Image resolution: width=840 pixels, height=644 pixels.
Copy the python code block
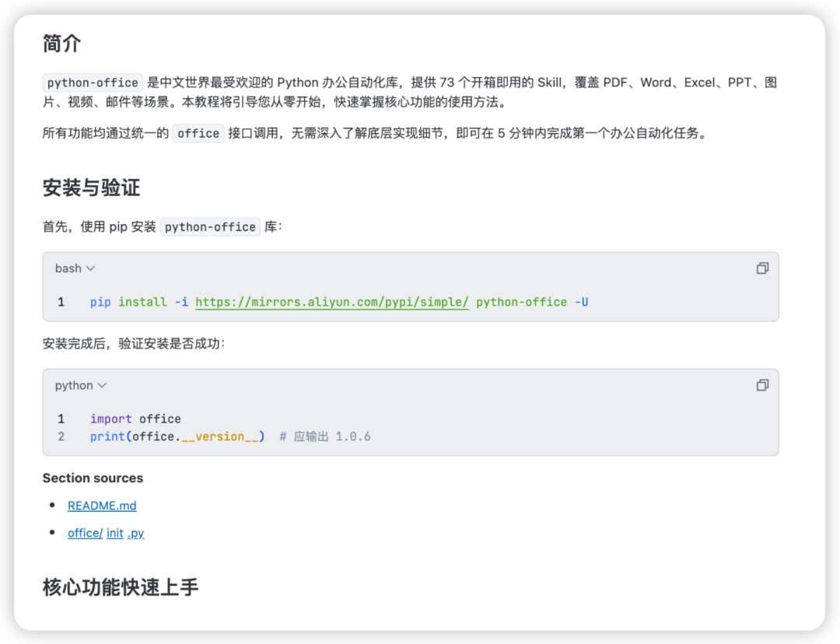tap(762, 385)
